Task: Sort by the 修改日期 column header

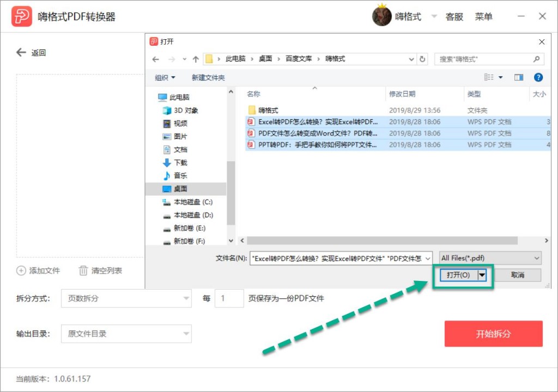Action: click(x=402, y=94)
